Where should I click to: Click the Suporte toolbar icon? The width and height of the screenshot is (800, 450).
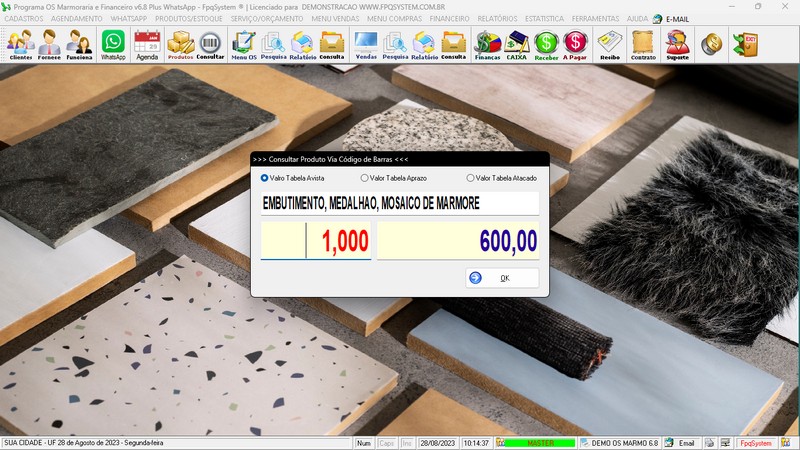click(x=677, y=44)
